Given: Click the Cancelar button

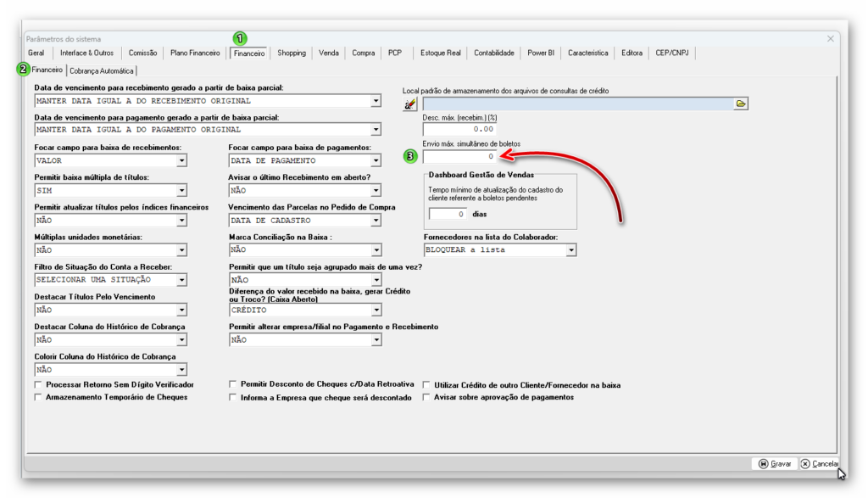Looking at the screenshot, I should 819,464.
